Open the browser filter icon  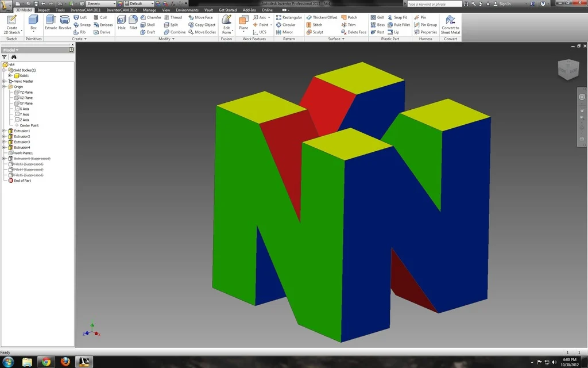pos(5,57)
